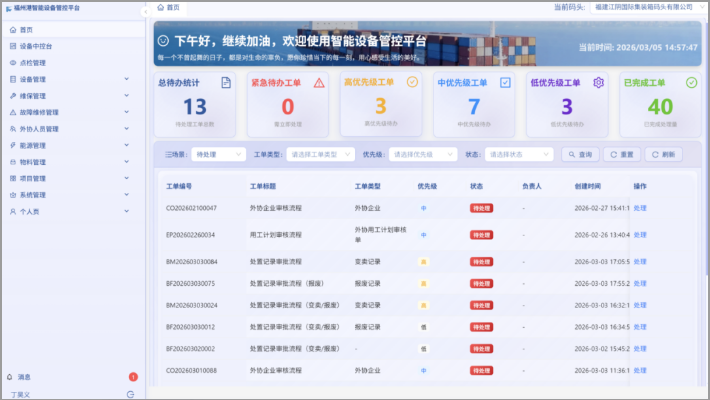The height and width of the screenshot is (400, 710).
Task: Click the 重置 reset button
Action: (x=622, y=155)
